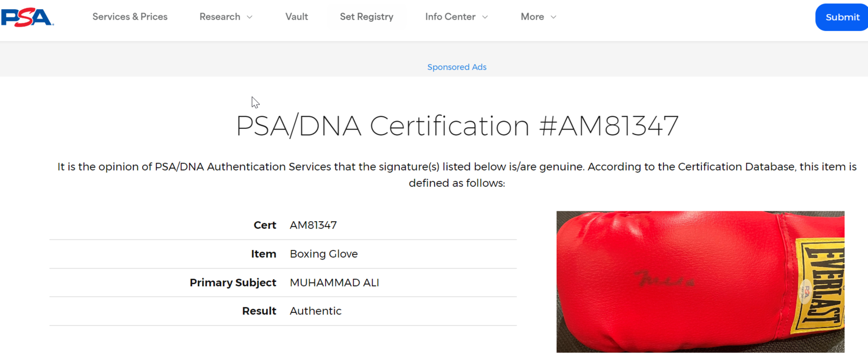Go to the Vault page
This screenshot has width=868, height=358.
point(297,17)
